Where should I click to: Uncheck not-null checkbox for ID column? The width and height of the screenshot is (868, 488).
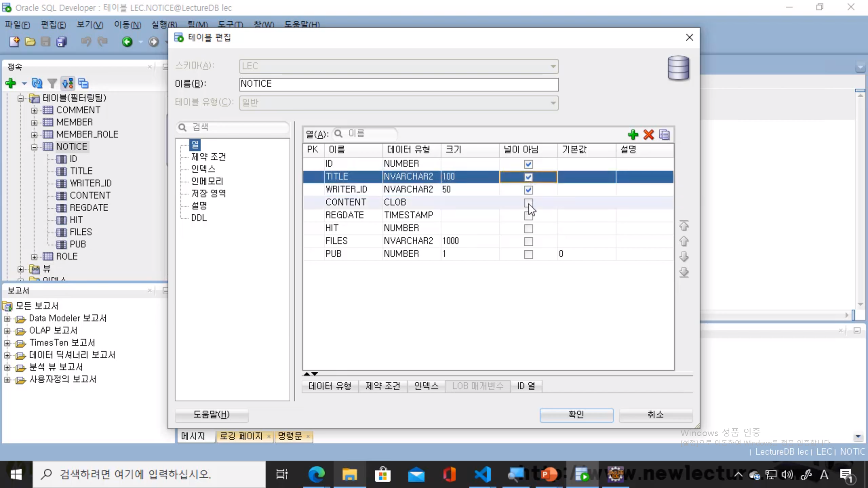click(x=528, y=164)
